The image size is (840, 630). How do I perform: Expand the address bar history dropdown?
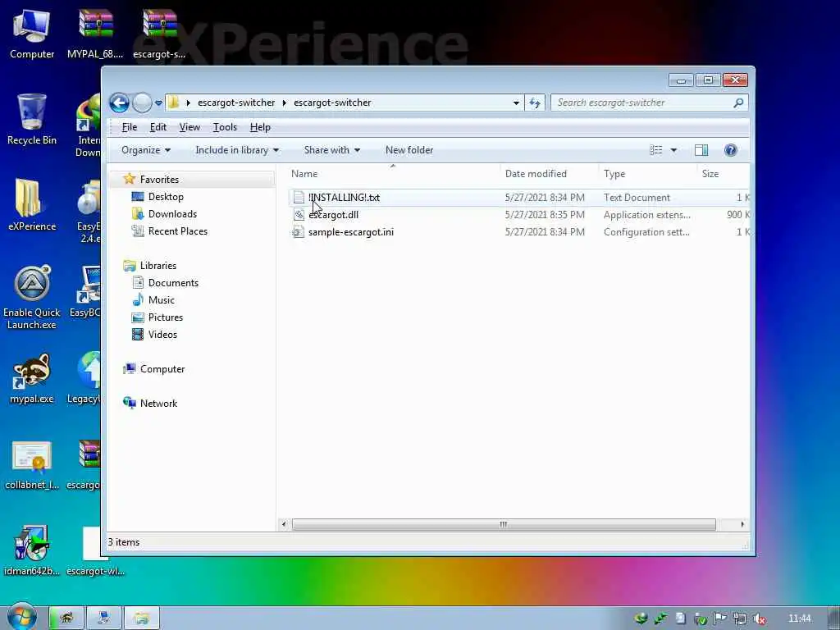pyautogui.click(x=516, y=103)
